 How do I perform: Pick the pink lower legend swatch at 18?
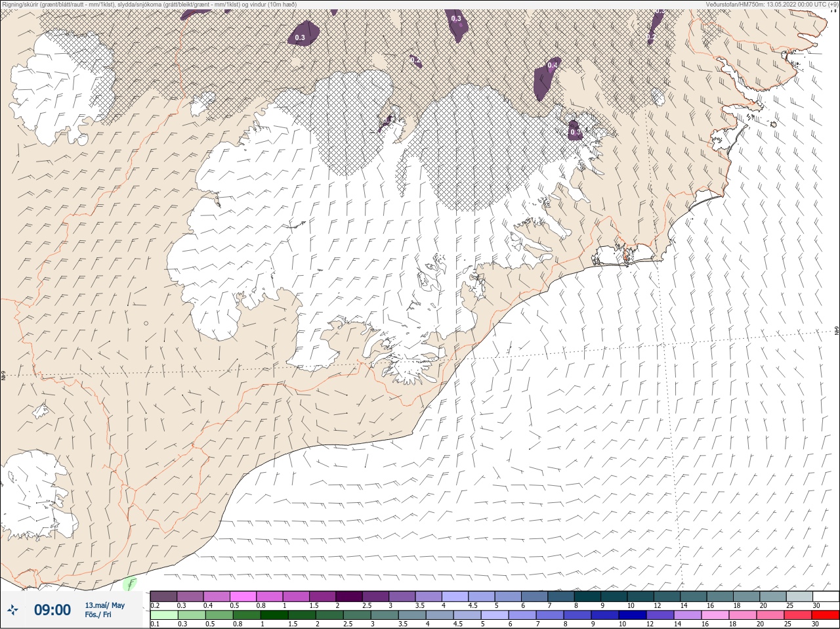click(742, 615)
